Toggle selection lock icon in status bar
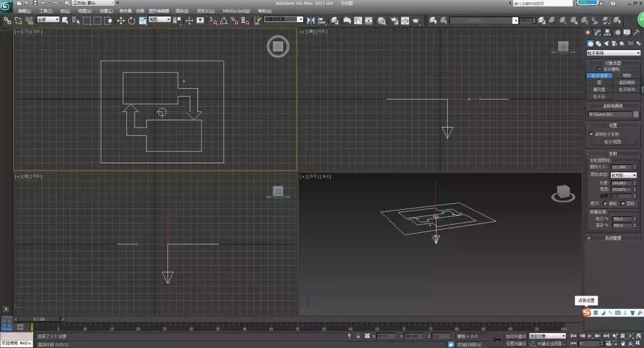 pyautogui.click(x=358, y=336)
